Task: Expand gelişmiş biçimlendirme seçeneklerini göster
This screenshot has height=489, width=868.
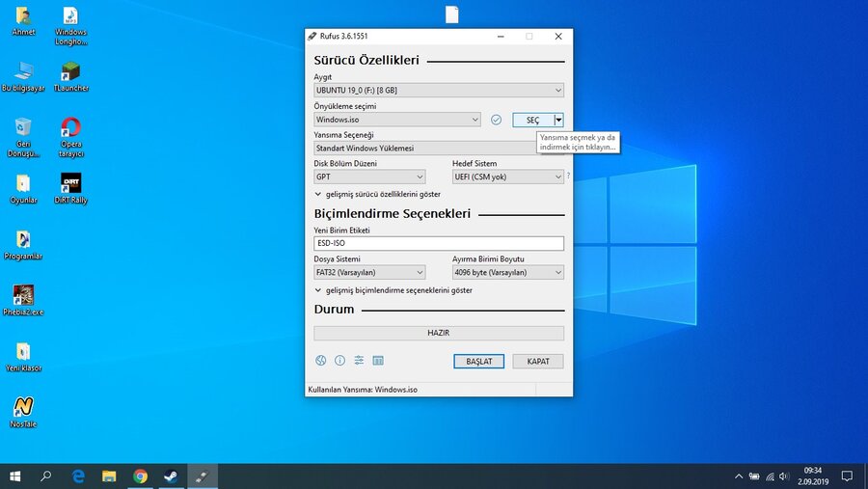Action: pyautogui.click(x=393, y=290)
